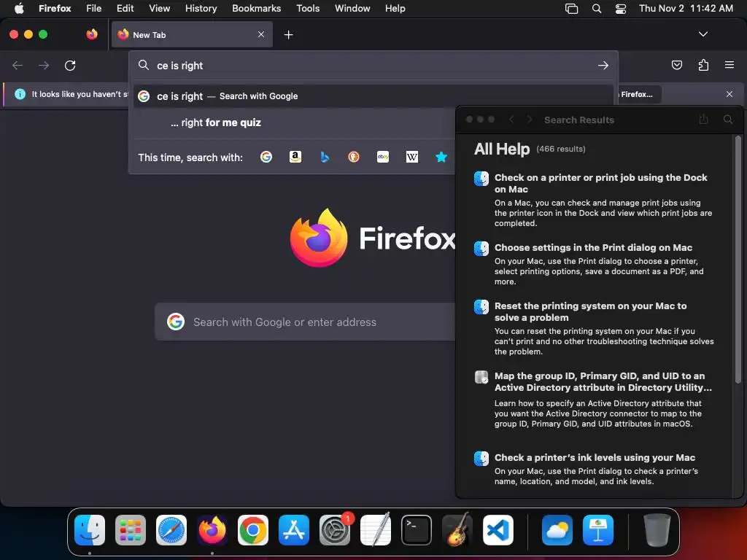Image resolution: width=747 pixels, height=560 pixels.
Task: Open the File menu
Action: [93, 8]
